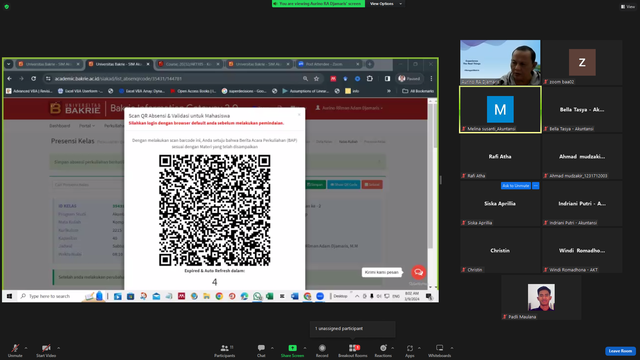Viewport: 640px width, 360px height.
Task: Click the Leave Room button
Action: tap(620, 351)
